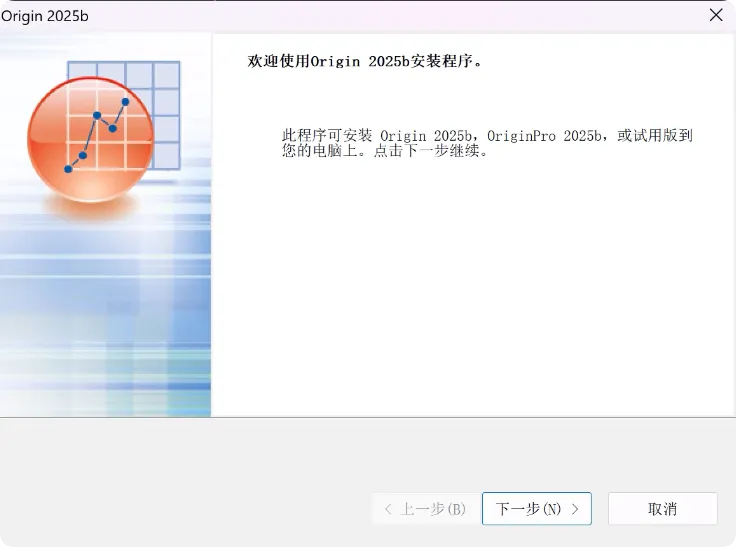The image size is (736, 547).
Task: Click the Origin orange sphere graph logo
Action: [x=91, y=139]
